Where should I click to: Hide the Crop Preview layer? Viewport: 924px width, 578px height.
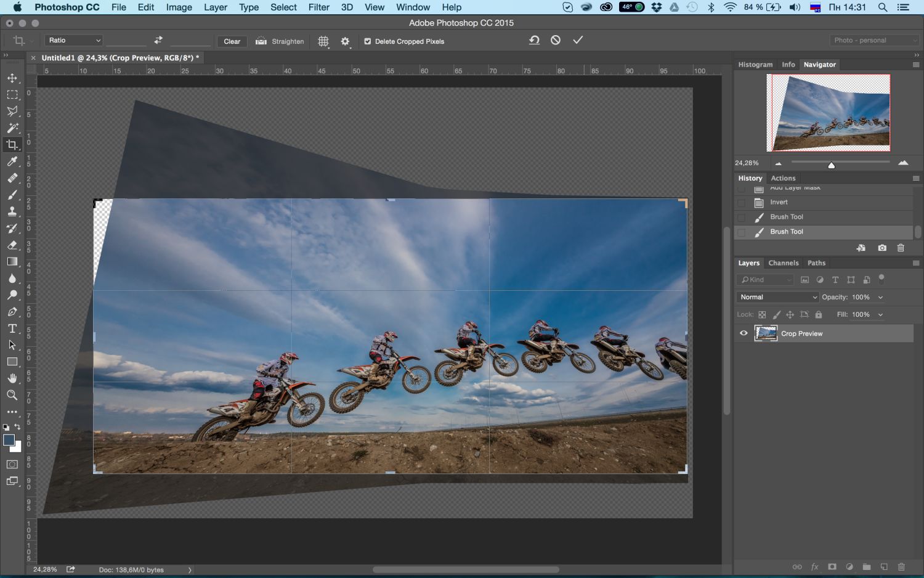(x=744, y=333)
